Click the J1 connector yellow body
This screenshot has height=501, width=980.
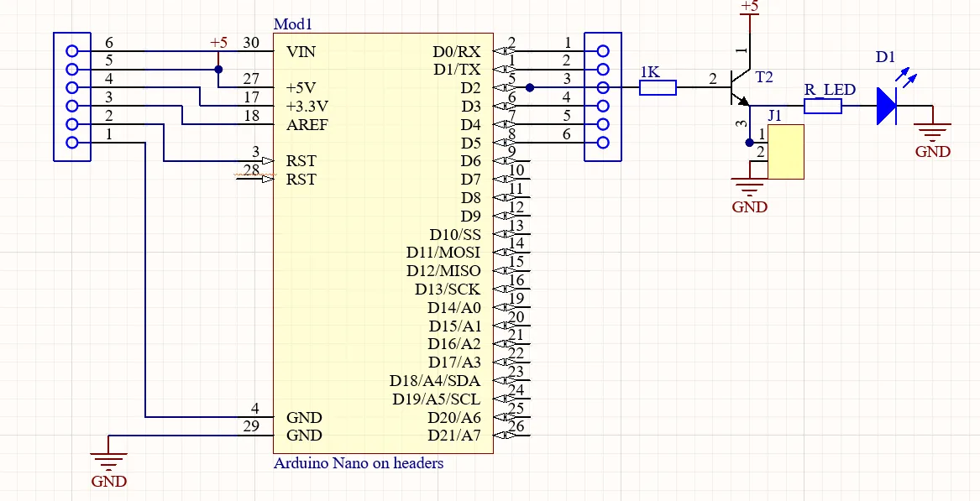[x=785, y=152]
